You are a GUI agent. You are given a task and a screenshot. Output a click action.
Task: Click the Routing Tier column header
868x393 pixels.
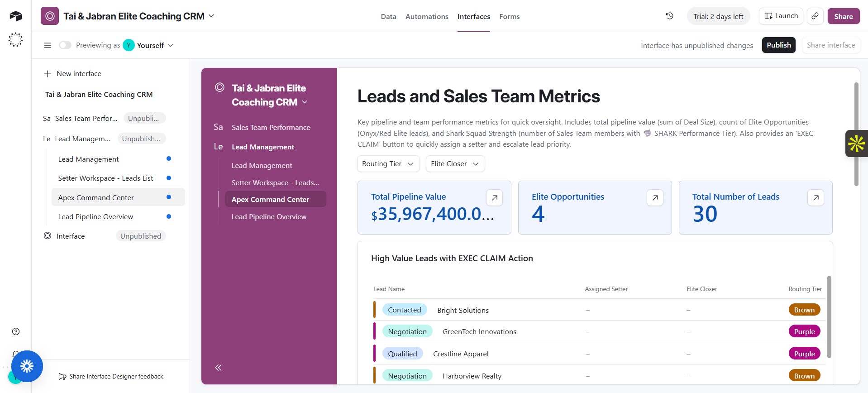(x=805, y=289)
